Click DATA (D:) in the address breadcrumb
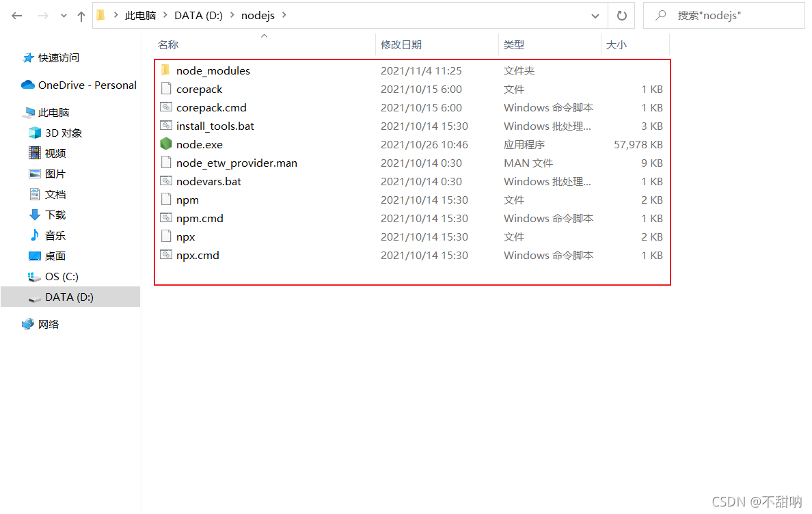 [x=198, y=16]
